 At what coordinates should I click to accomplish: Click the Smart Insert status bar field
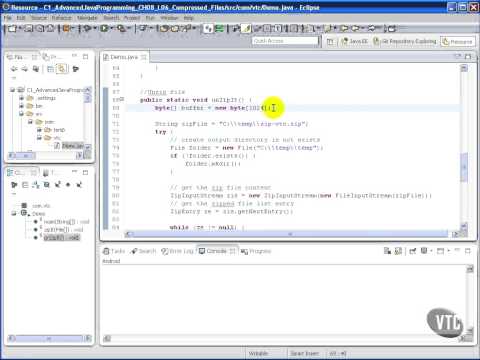(305, 353)
